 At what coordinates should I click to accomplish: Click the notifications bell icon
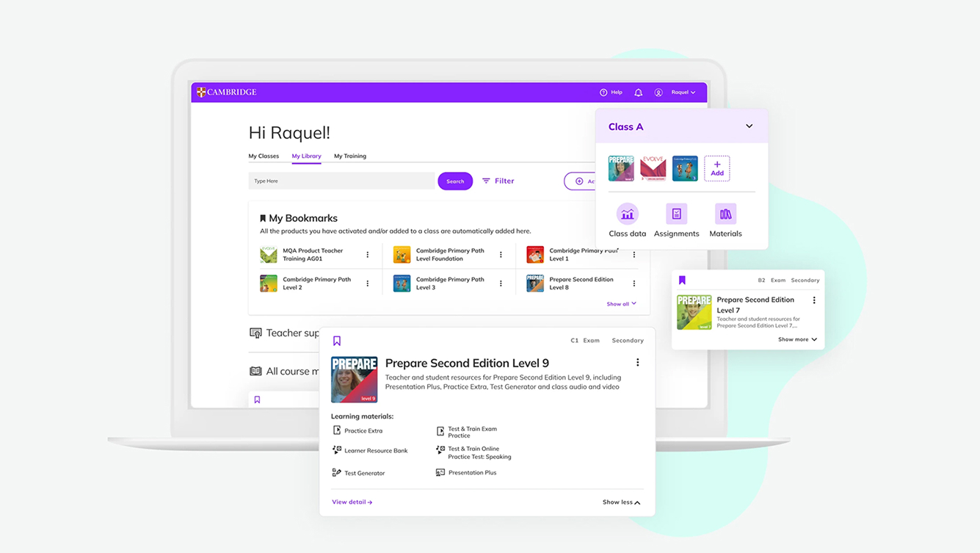638,93
